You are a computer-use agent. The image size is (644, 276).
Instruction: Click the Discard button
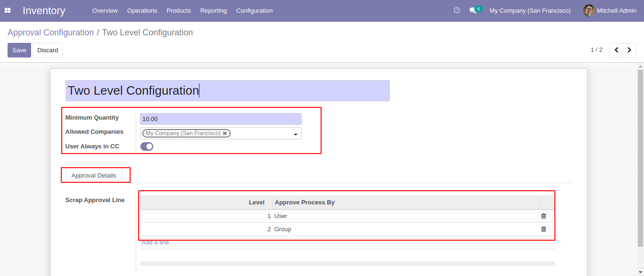[48, 50]
